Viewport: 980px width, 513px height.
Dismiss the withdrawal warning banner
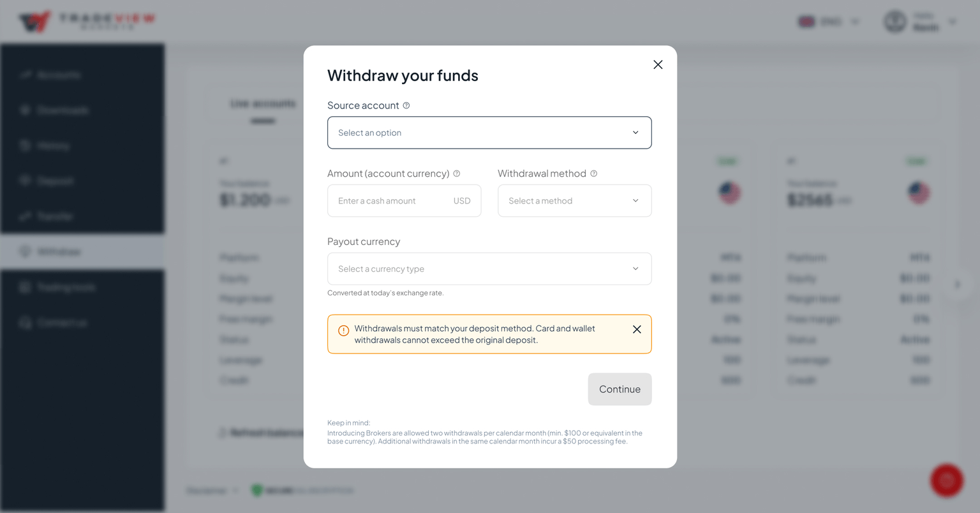click(x=636, y=329)
